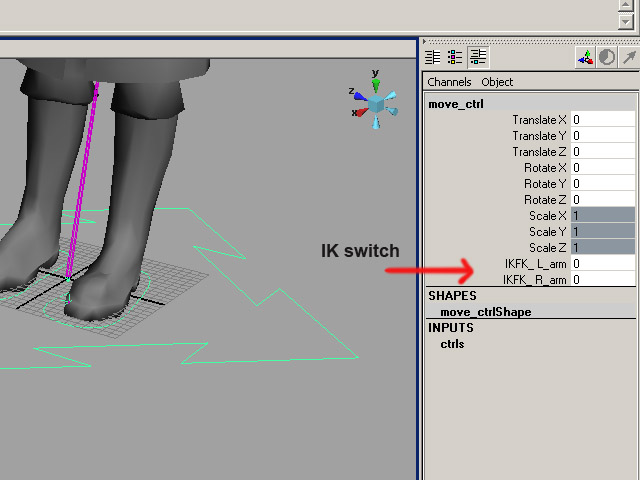The image size is (640, 480).
Task: Select the Translate Y attribute label
Action: [540, 136]
